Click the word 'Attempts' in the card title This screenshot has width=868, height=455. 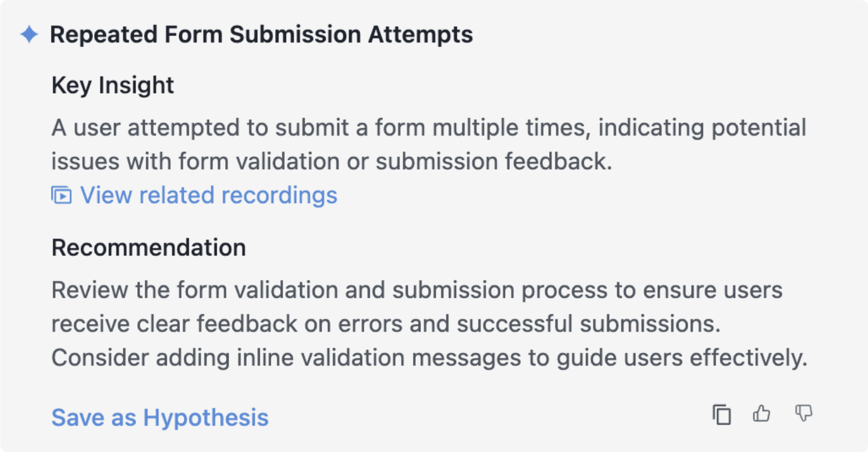[x=420, y=35]
